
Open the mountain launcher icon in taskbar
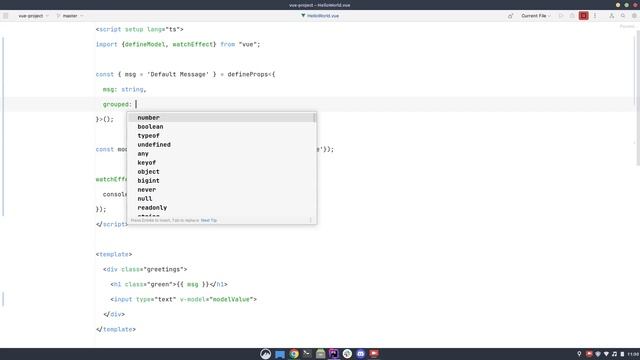click(266, 354)
